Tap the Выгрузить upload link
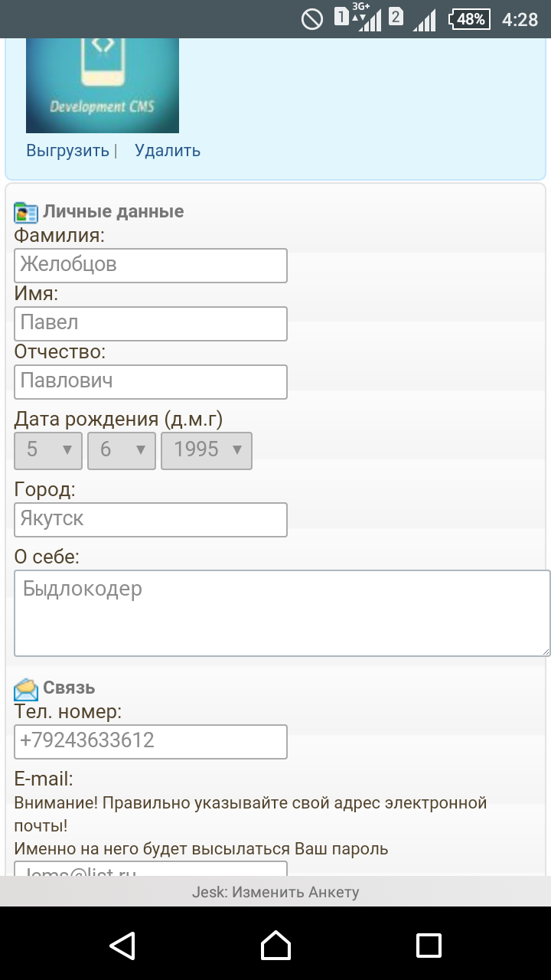The width and height of the screenshot is (551, 980). [67, 150]
